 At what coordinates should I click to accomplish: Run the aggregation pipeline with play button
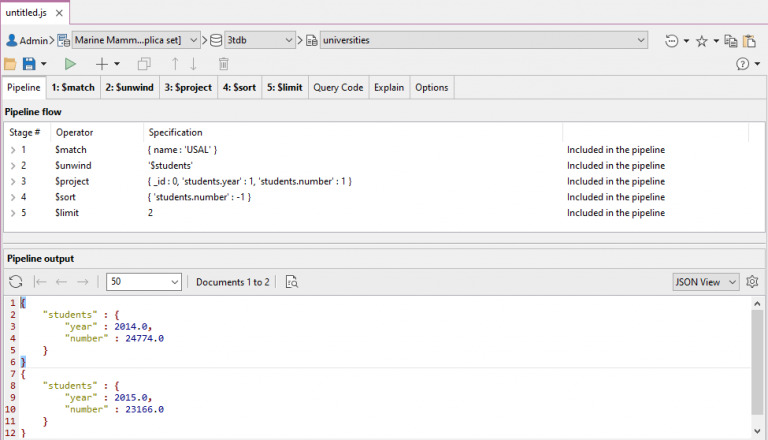(x=70, y=64)
